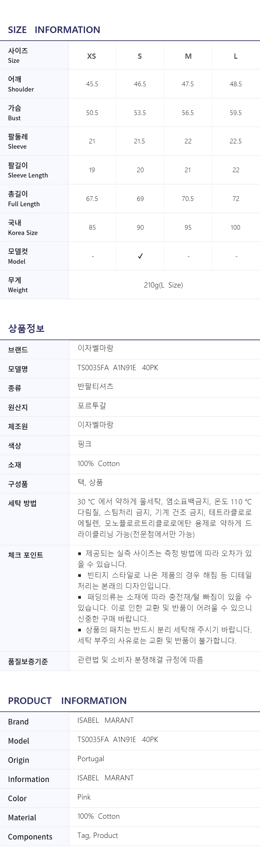This screenshot has height=868, width=260.
Task: Click the ISABEL MARANT Brand value
Action: [106, 720]
